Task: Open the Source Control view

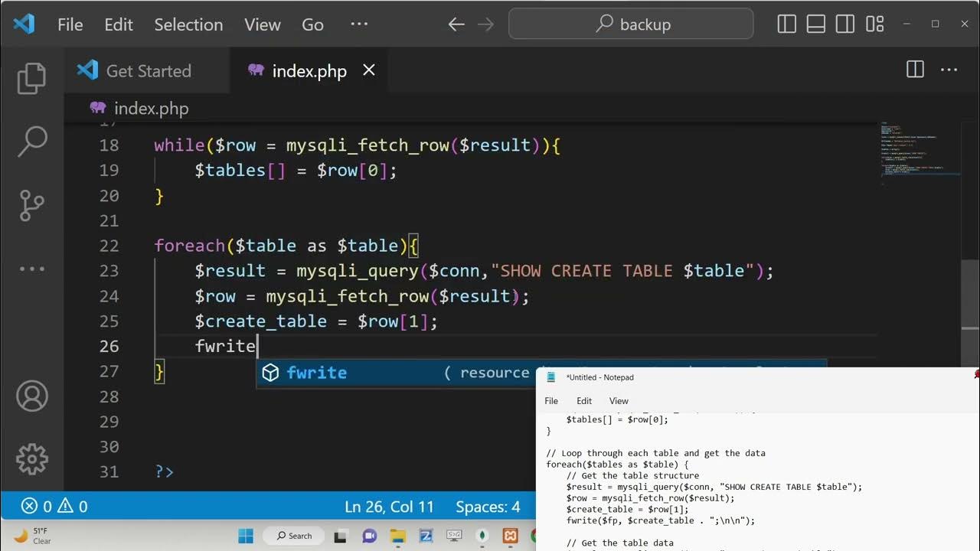Action: [31, 205]
